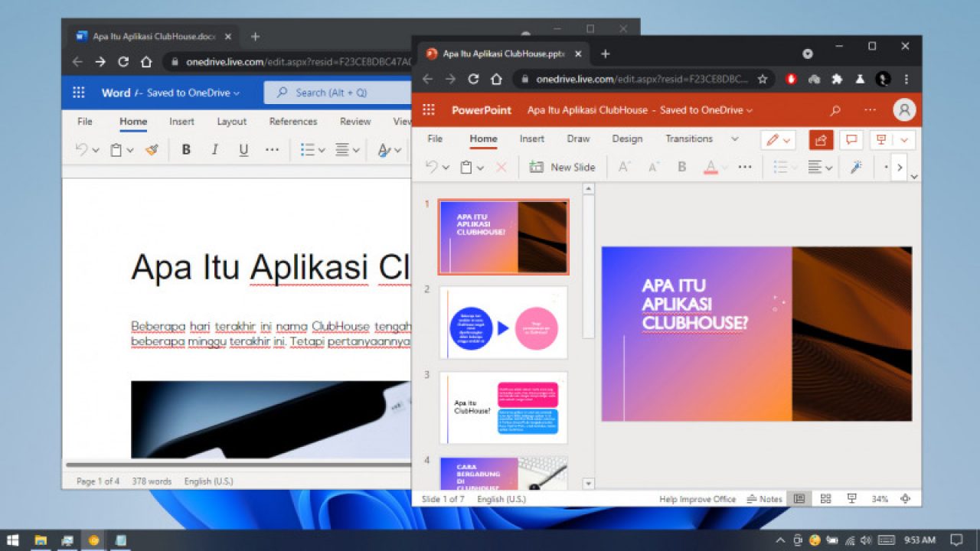Viewport: 980px width, 551px height.
Task: Click the slide thumbnail panel scrollbar
Action: [x=588, y=268]
